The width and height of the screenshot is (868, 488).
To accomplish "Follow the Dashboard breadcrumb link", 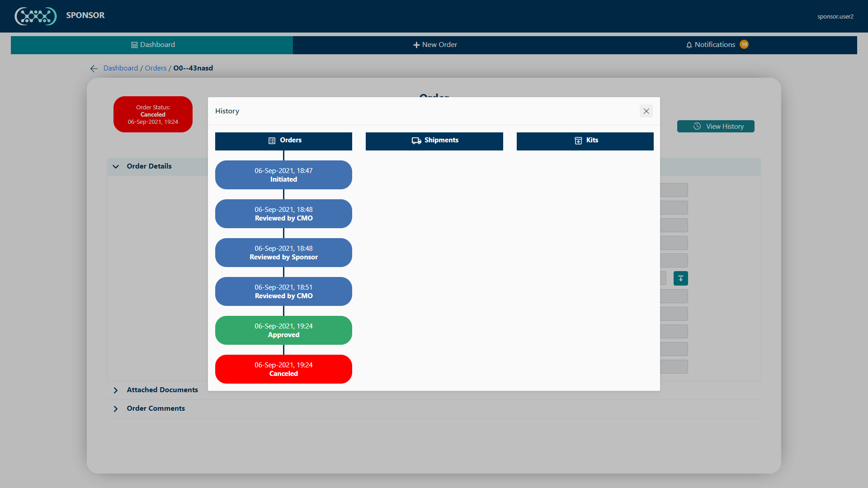I will coord(121,68).
